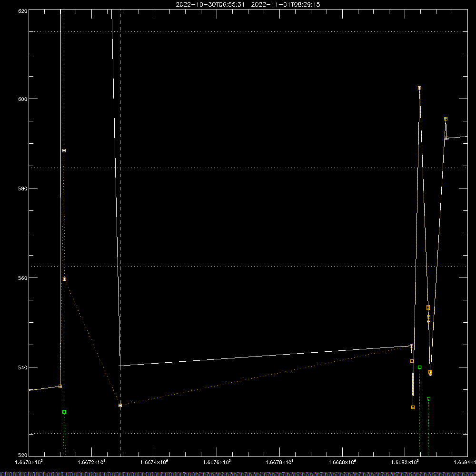Click the x-axis label 1.6676×10⁹
The width and height of the screenshot is (476, 476).
[217, 462]
